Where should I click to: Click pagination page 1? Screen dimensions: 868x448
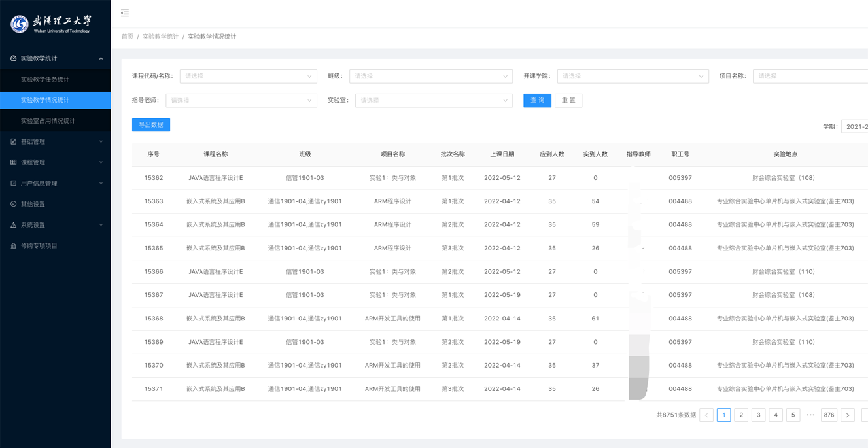pyautogui.click(x=724, y=415)
